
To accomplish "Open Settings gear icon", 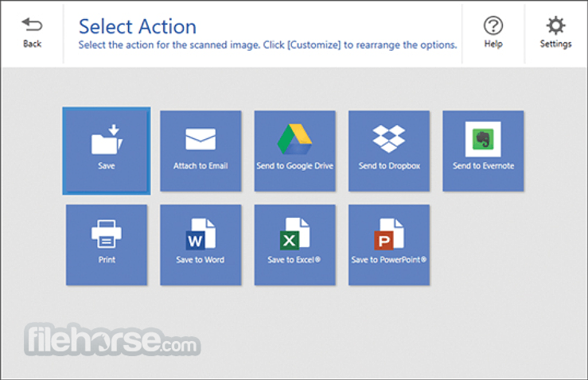I will pyautogui.click(x=555, y=25).
